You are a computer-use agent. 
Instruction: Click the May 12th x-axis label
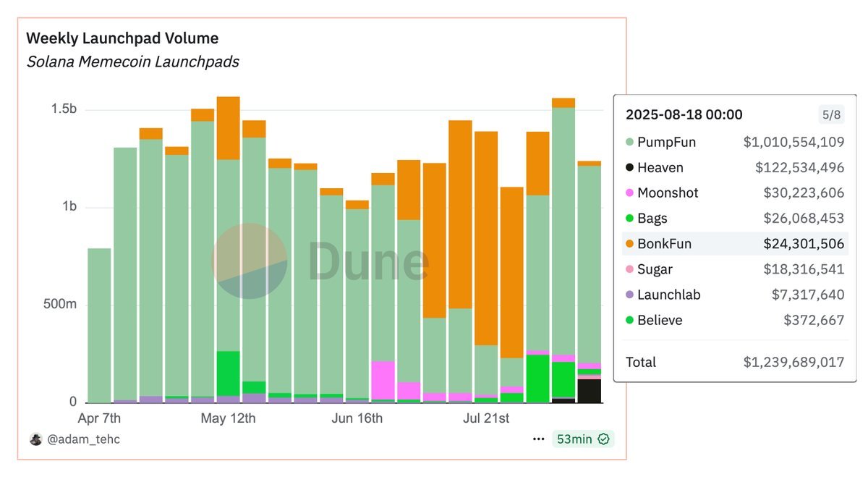pyautogui.click(x=228, y=418)
